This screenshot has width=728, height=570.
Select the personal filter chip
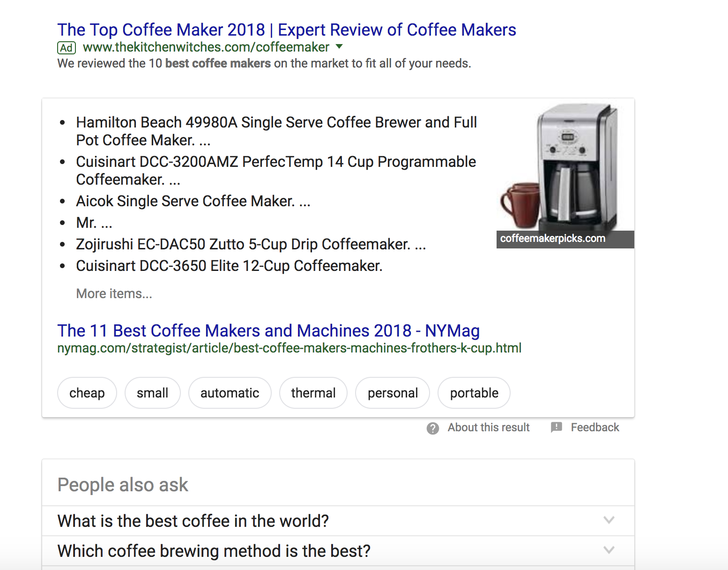[x=392, y=393]
